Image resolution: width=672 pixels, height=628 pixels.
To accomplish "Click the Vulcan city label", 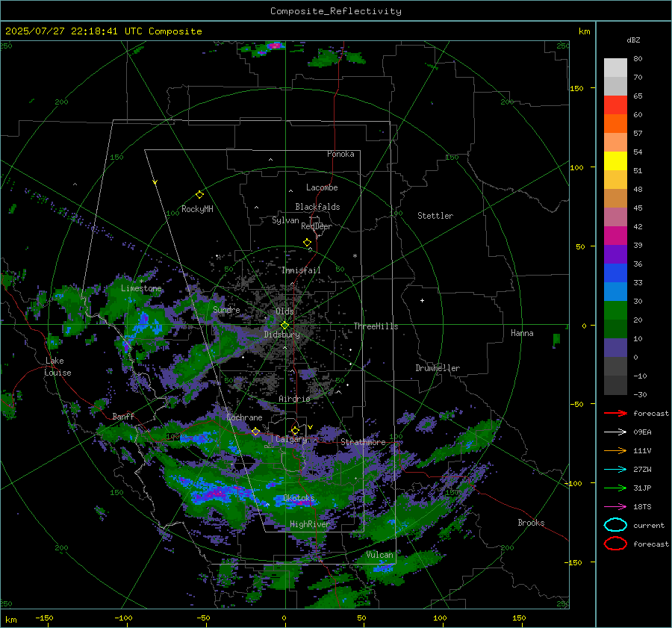I will click(x=379, y=555).
